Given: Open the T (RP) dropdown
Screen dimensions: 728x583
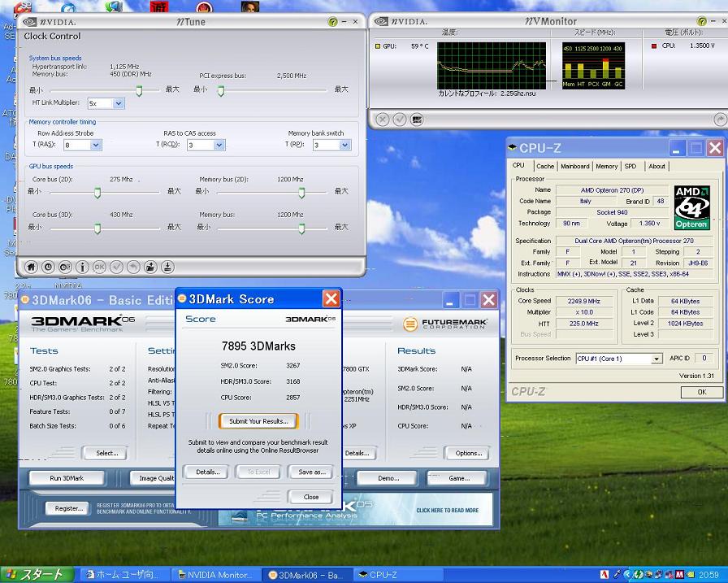Looking at the screenshot, I should click(x=344, y=145).
